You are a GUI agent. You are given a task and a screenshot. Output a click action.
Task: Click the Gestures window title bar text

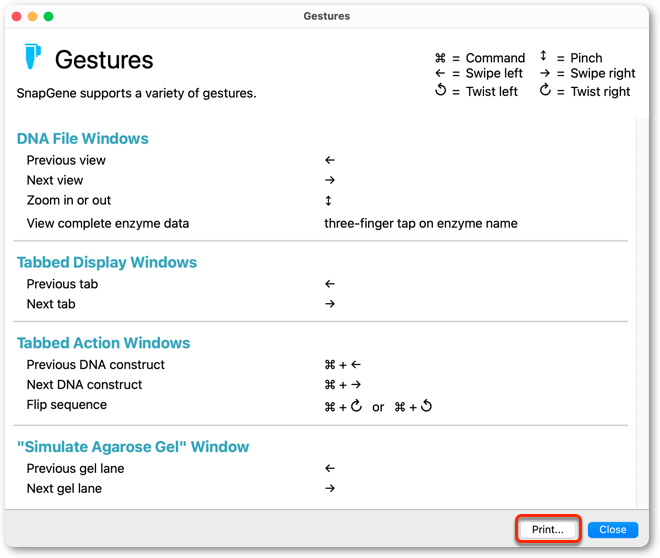coord(327,16)
